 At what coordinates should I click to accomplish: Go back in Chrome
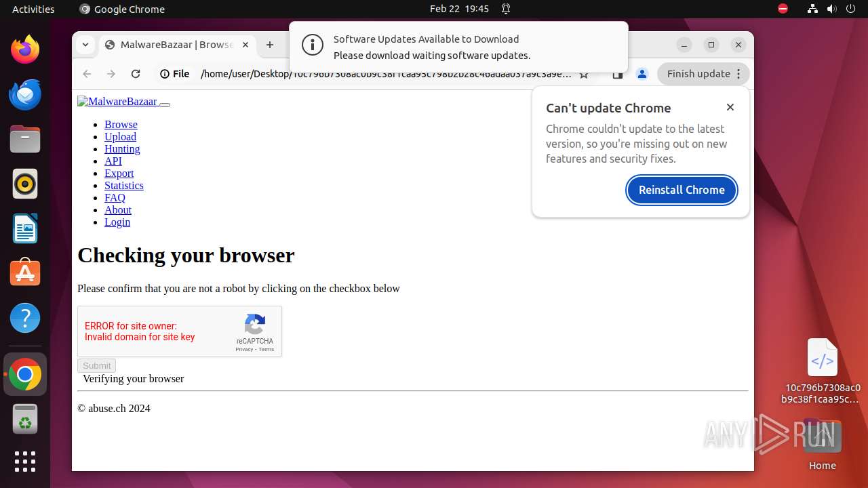click(x=87, y=74)
